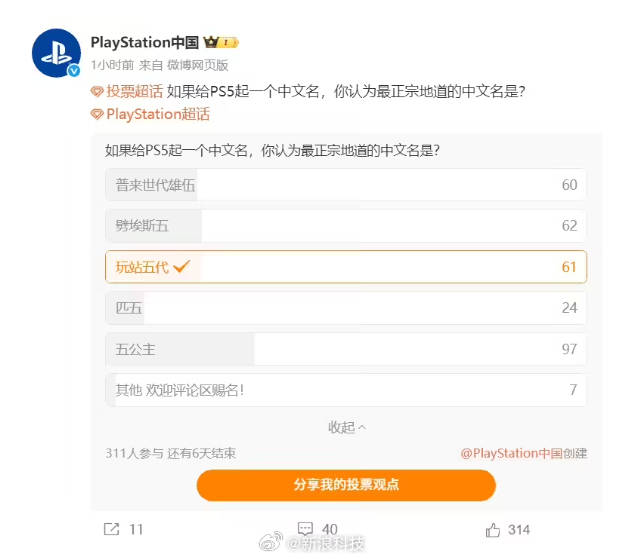Screen dimensions: 628x559
Task: Select 其他 欢迎评论区赐名 poll option
Action: (346, 390)
